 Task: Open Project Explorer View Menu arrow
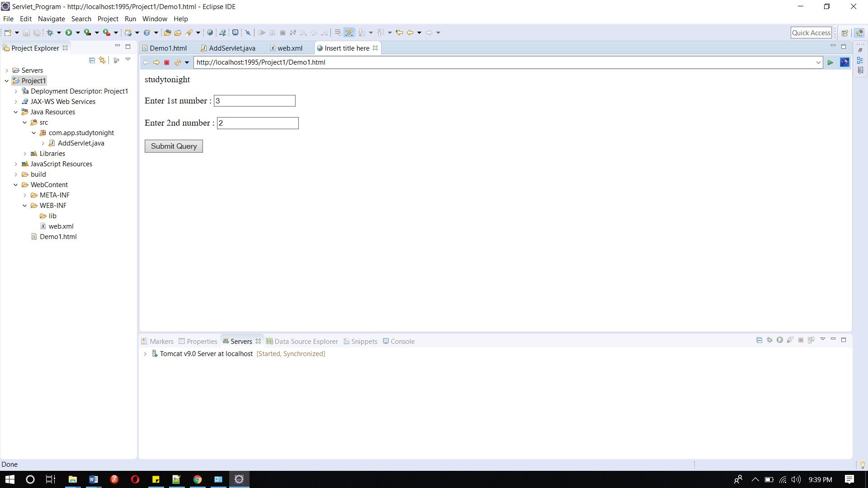click(x=128, y=60)
